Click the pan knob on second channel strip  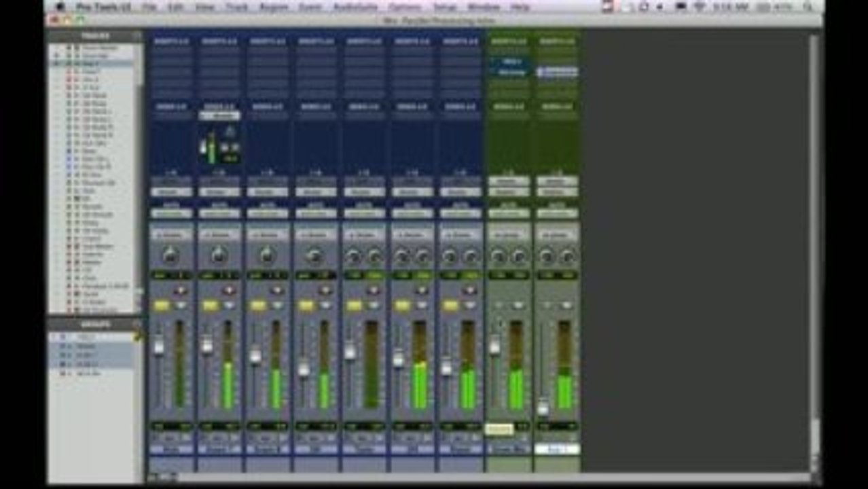click(219, 256)
